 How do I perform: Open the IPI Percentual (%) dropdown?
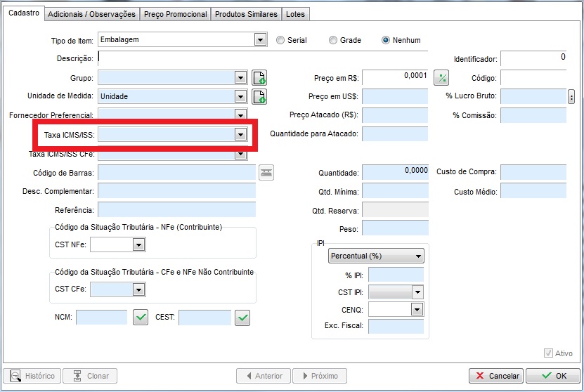click(376, 256)
